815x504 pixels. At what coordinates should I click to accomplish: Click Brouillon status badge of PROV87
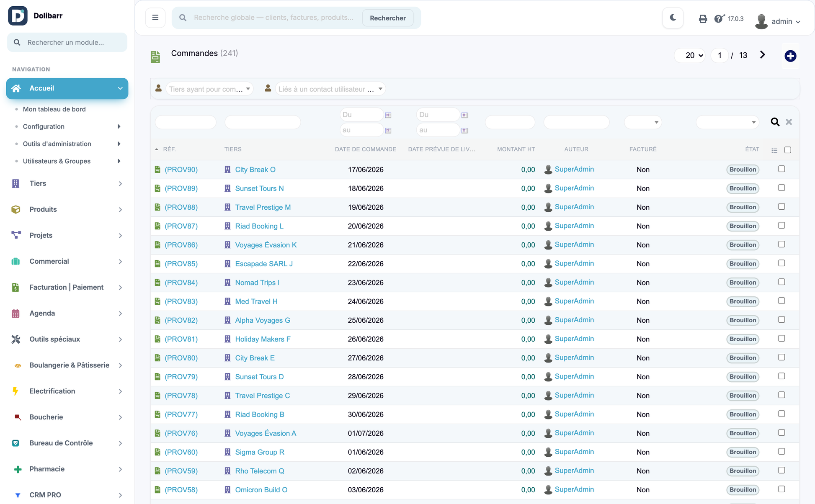(x=743, y=226)
